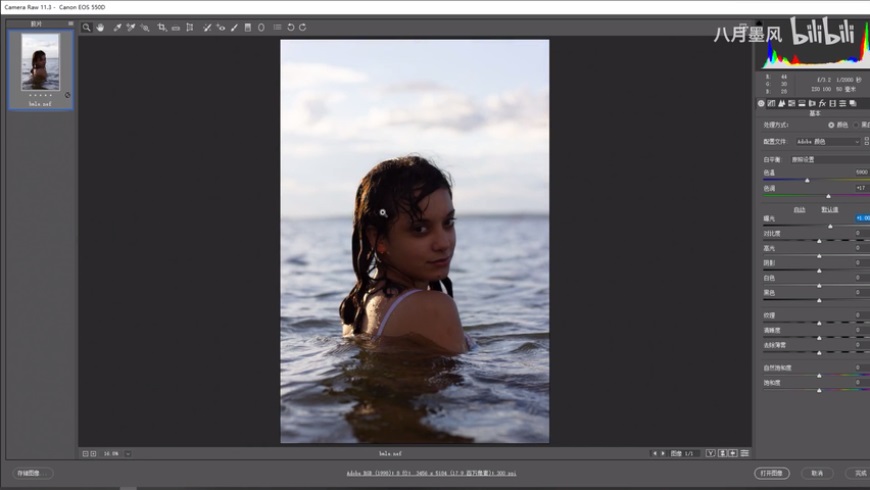Click the Shadows slider handle

tap(820, 271)
